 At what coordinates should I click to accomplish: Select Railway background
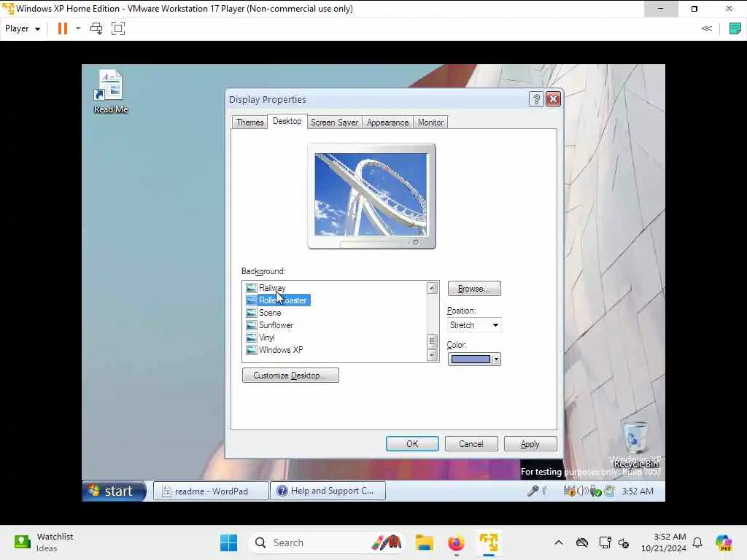click(272, 287)
